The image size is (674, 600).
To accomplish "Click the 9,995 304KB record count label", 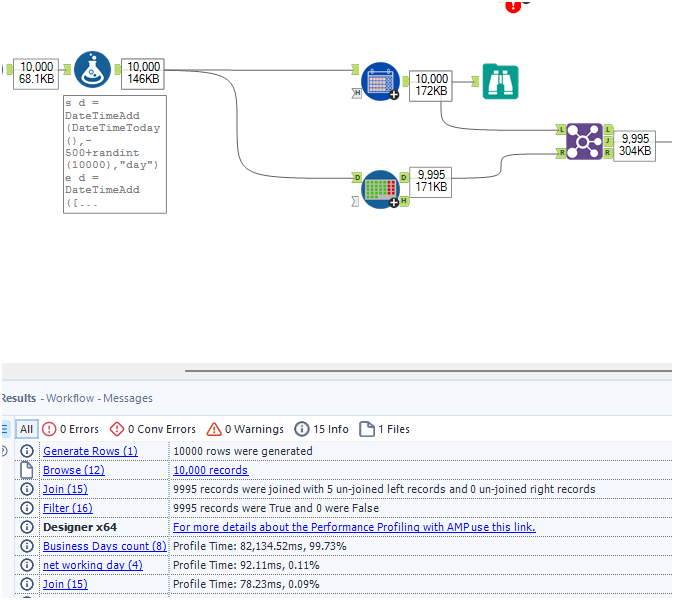I will point(634,146).
